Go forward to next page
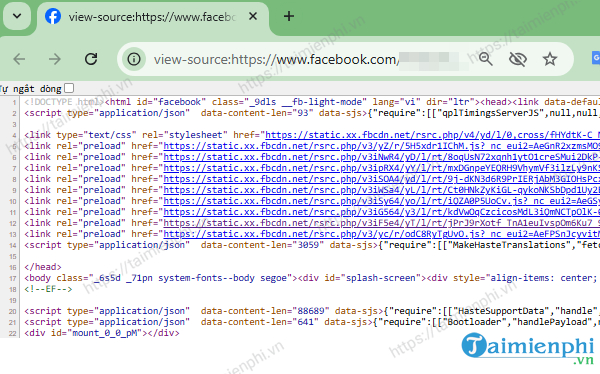The width and height of the screenshot is (600, 374). tap(55, 59)
